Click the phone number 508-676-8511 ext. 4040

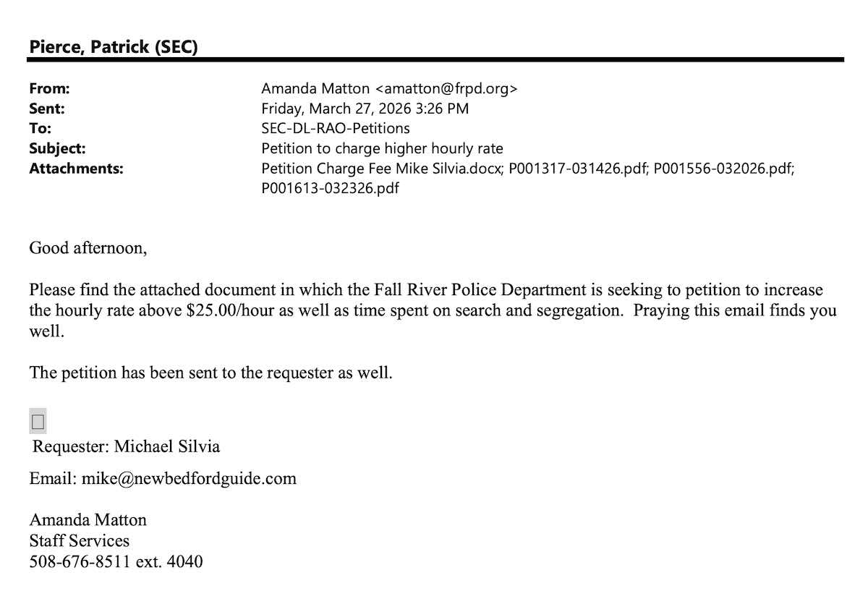116,561
